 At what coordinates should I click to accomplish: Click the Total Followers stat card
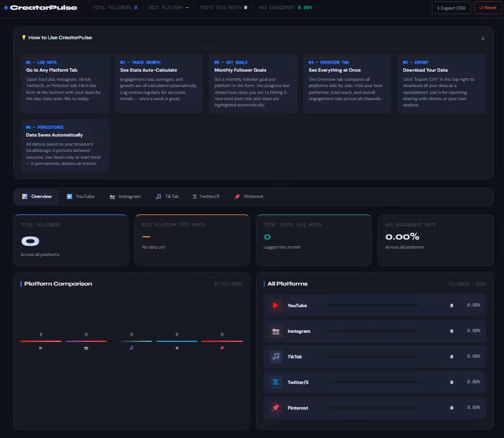71,240
